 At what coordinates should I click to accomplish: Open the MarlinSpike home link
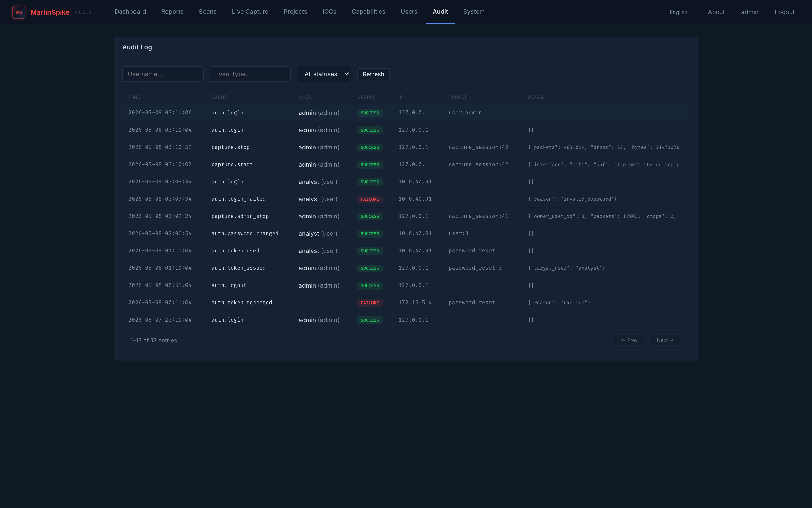[x=50, y=12]
